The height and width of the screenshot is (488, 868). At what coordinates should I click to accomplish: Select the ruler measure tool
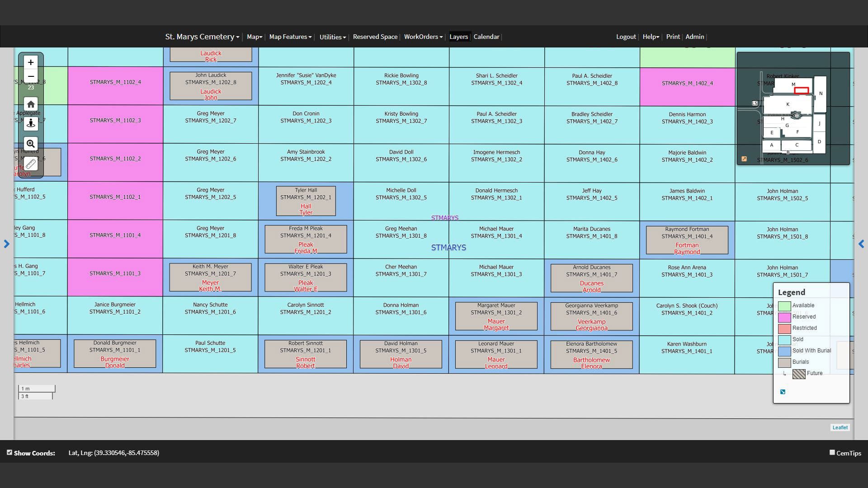click(31, 164)
